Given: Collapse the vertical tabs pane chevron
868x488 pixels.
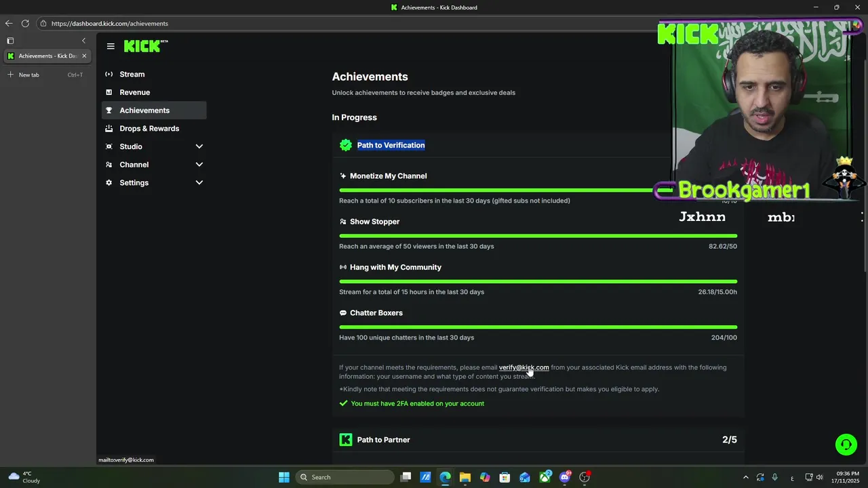Looking at the screenshot, I should [83, 41].
